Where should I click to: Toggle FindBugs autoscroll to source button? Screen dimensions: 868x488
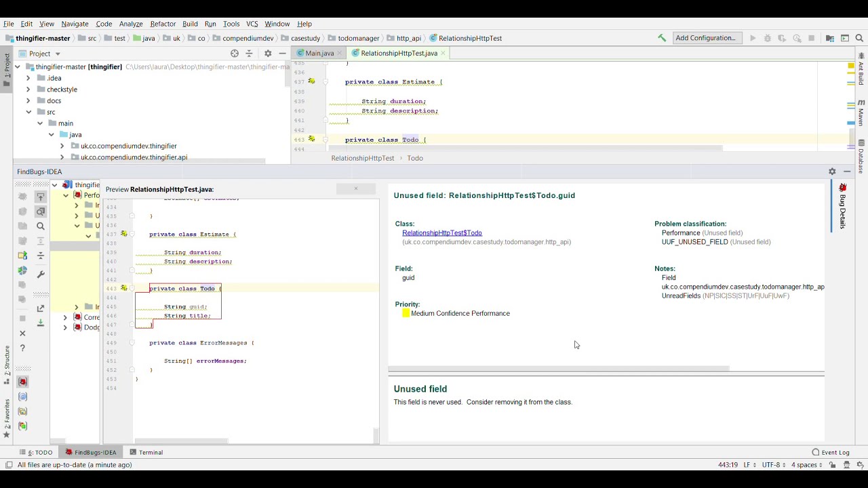41,197
